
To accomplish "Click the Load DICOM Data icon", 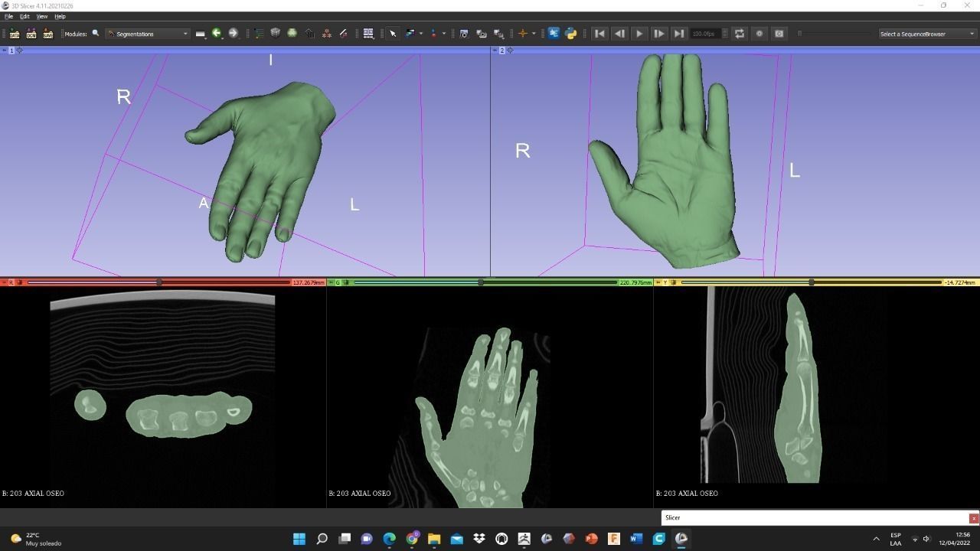I will [31, 34].
